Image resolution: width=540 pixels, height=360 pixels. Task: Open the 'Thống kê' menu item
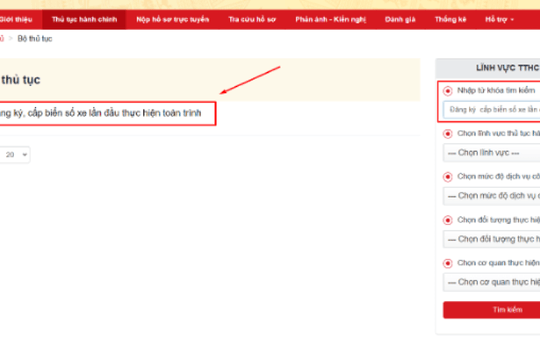pos(450,19)
